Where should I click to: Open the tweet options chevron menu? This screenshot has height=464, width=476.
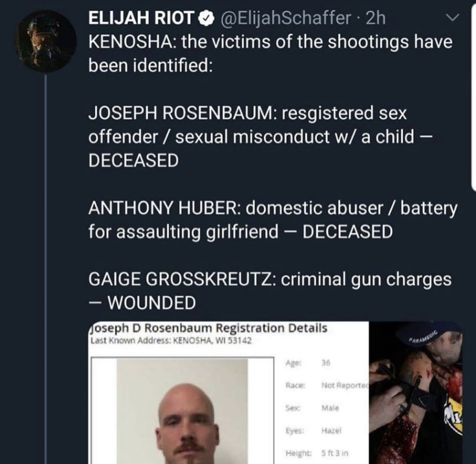click(453, 18)
